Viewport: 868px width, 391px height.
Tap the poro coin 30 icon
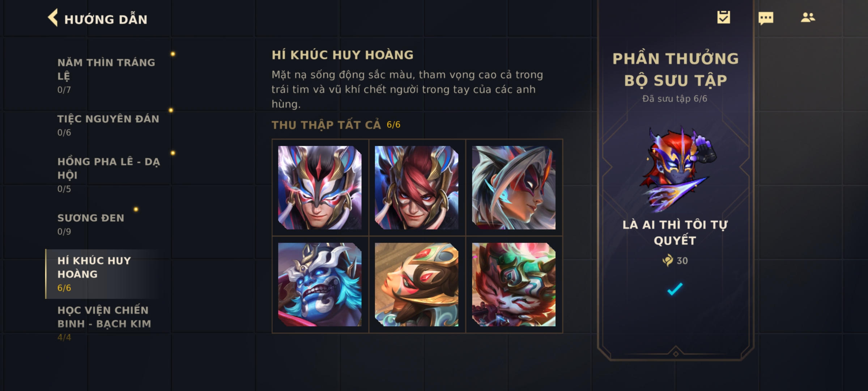(x=667, y=260)
